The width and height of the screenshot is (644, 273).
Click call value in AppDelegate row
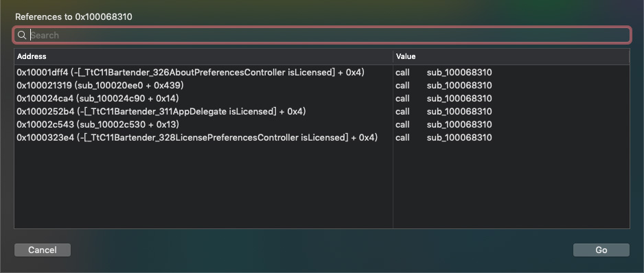tap(444, 111)
